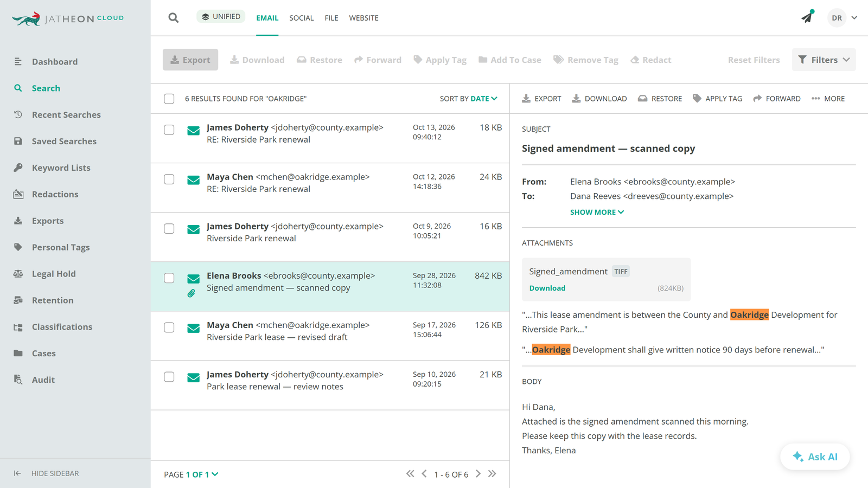This screenshot has height=488, width=868.
Task: Switch to the SOCIAL tab
Action: pyautogui.click(x=301, y=18)
